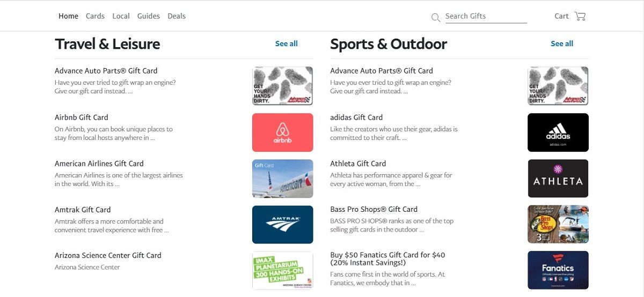Open the Fanatics gift card thumbnail

558,270
